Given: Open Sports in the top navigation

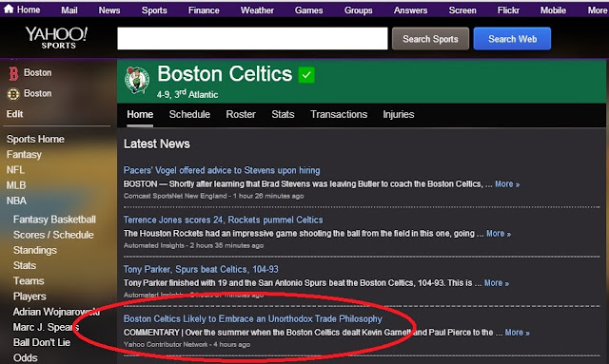Looking at the screenshot, I should click(154, 10).
